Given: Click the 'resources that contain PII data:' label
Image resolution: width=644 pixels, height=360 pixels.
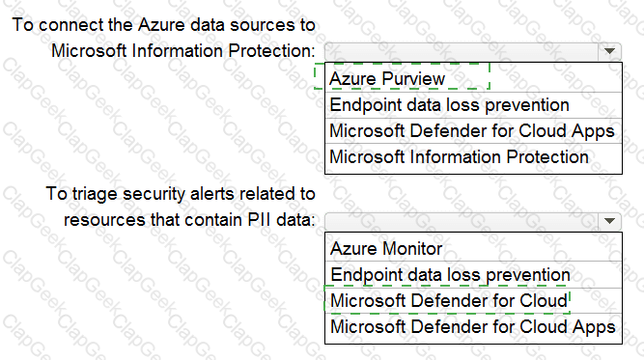Looking at the screenshot, I should [189, 220].
